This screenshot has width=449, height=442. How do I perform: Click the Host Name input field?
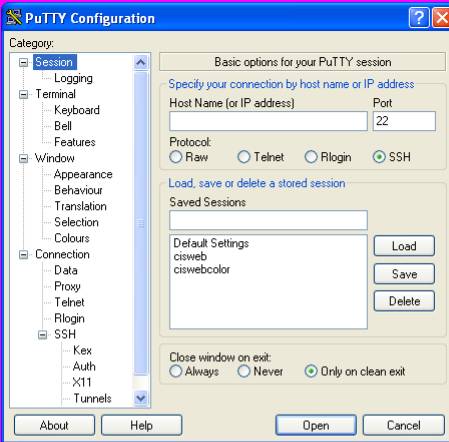(x=268, y=121)
